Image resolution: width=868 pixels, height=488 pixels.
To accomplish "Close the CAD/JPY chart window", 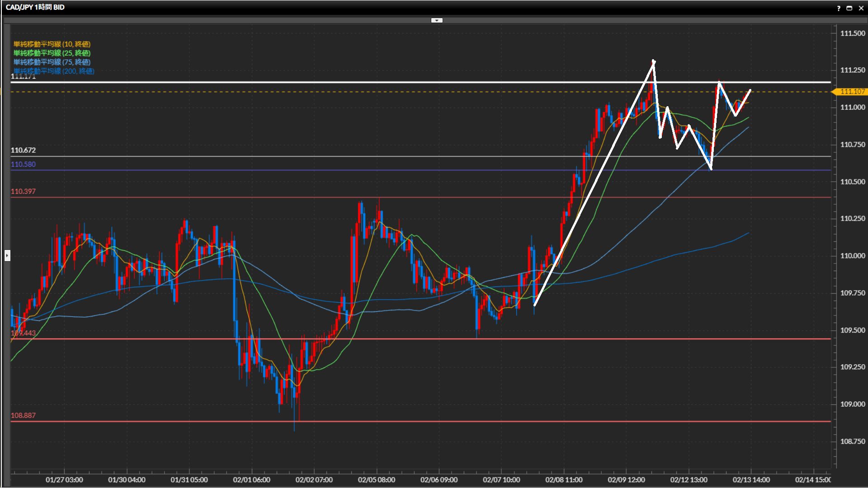I will (x=861, y=8).
